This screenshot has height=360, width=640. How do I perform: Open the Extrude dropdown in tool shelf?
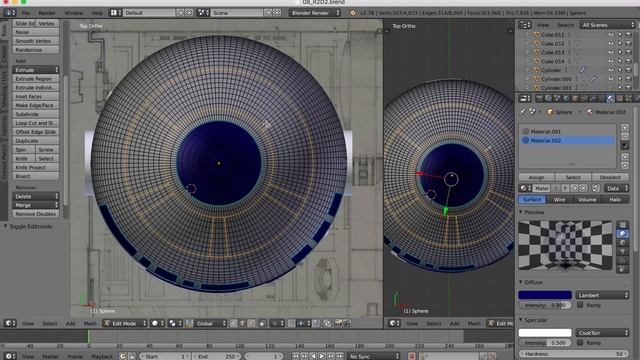pos(36,70)
